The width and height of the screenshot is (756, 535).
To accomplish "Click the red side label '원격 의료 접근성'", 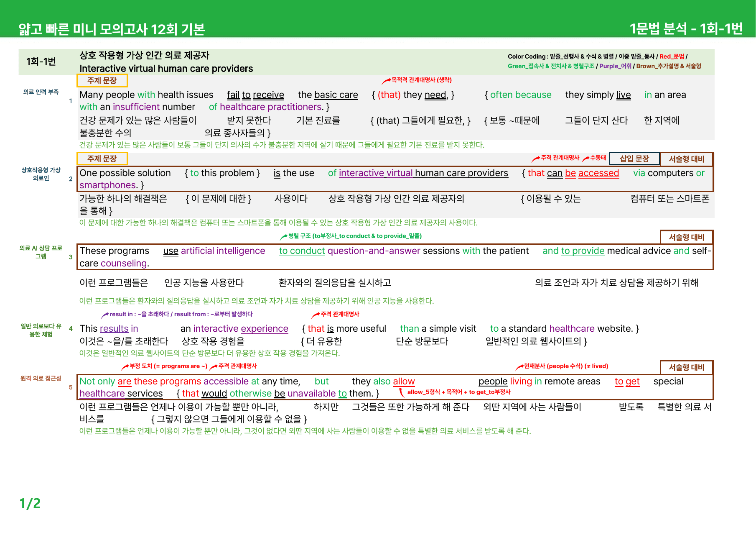I will pos(41,379).
